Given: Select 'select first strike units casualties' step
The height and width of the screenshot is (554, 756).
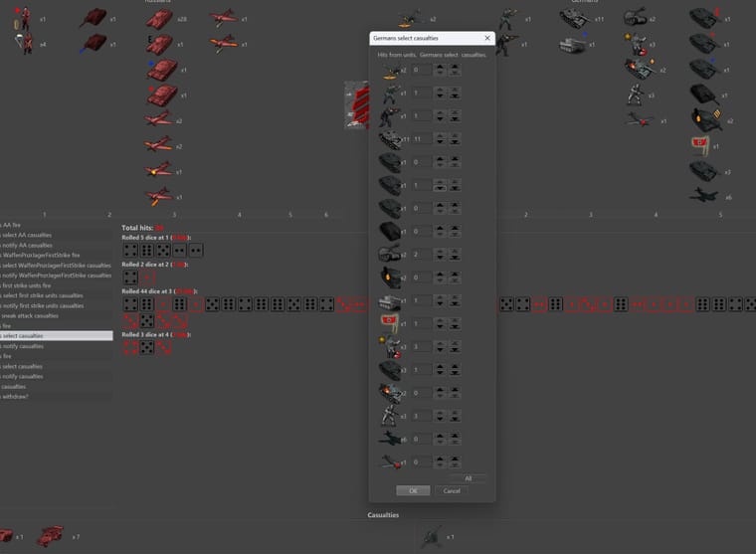Looking at the screenshot, I should coord(43,295).
